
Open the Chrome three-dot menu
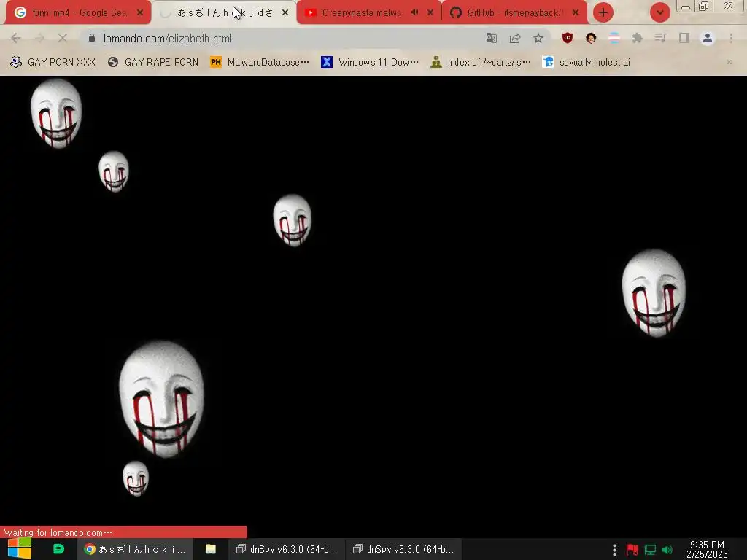(x=731, y=38)
